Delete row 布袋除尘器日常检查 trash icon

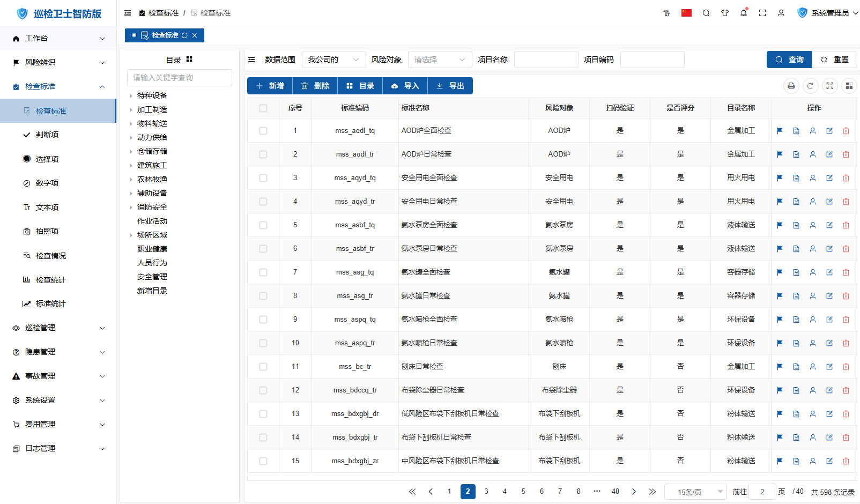coord(846,390)
